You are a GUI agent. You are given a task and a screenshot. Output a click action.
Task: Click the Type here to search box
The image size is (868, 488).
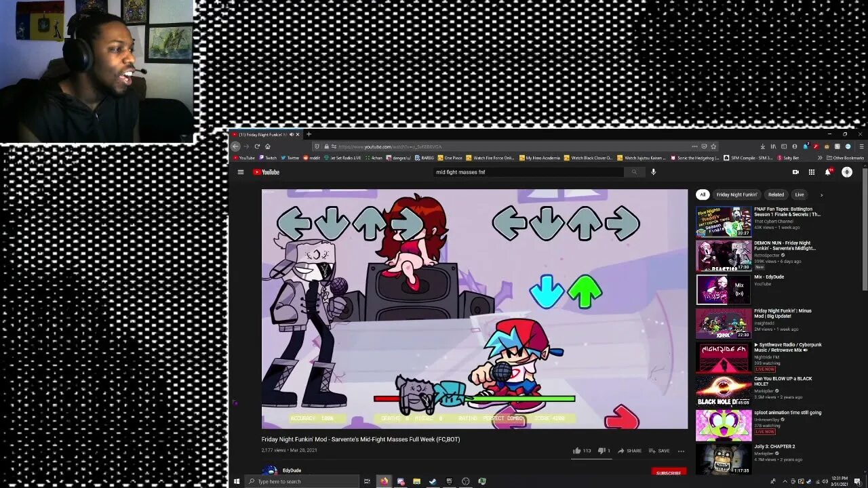tap(300, 481)
